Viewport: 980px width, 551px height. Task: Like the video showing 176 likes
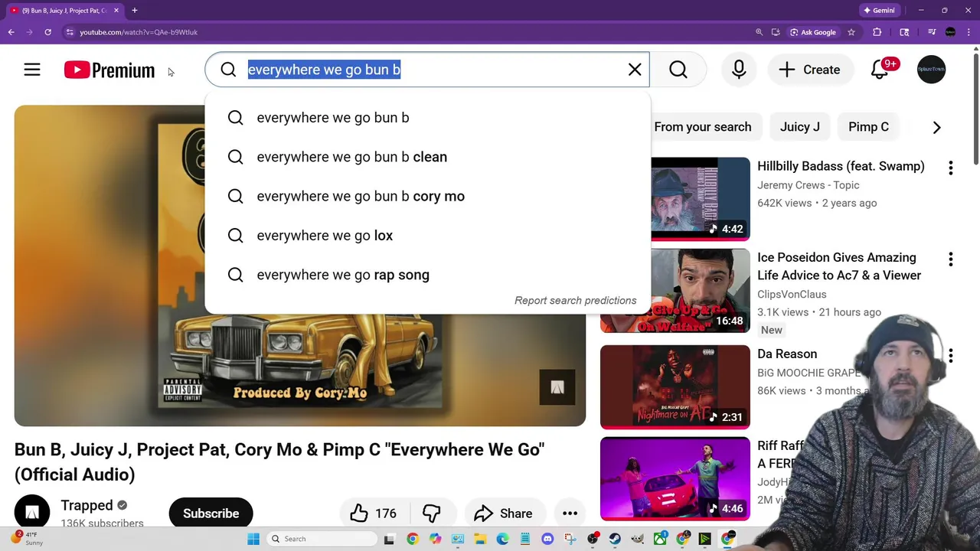tap(373, 514)
